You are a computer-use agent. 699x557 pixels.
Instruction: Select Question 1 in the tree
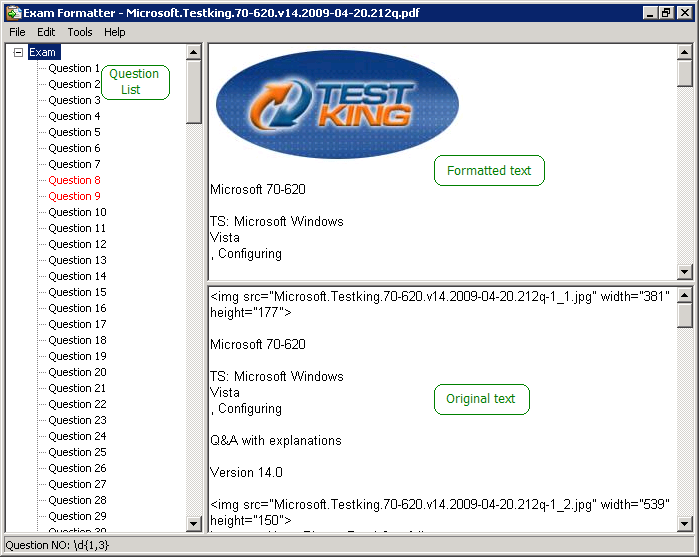(x=74, y=68)
